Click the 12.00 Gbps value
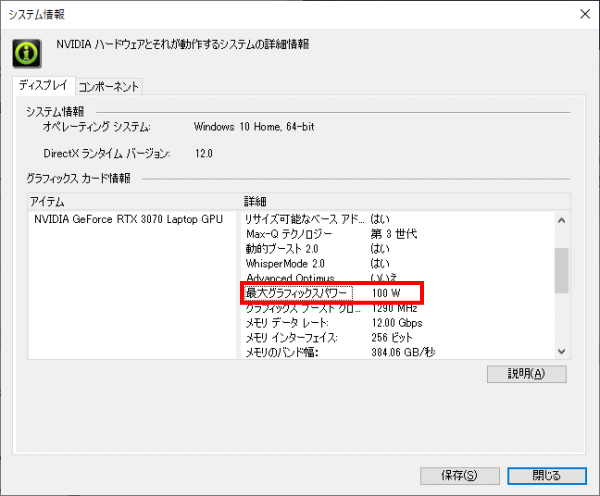Screen dimensions: 600x496 [x=397, y=323]
